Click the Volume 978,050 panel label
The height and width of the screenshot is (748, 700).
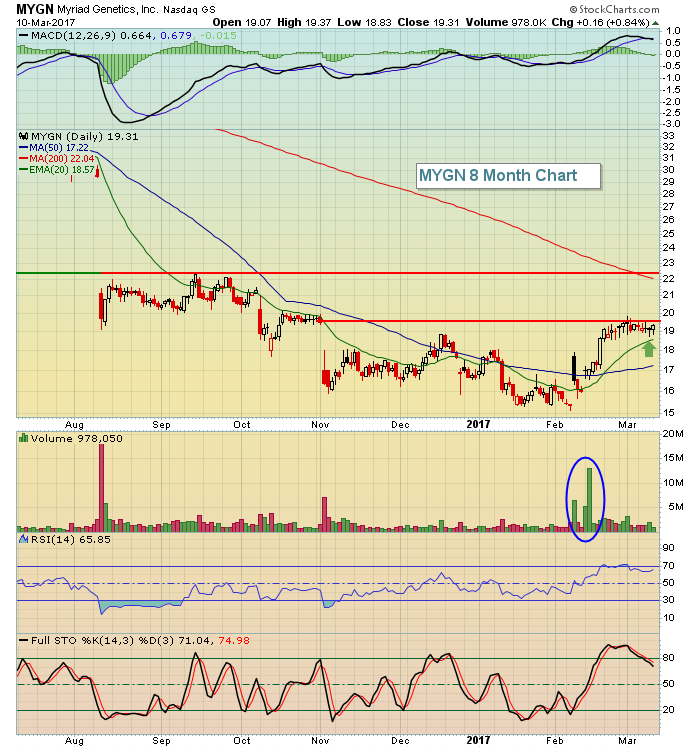tap(76, 438)
